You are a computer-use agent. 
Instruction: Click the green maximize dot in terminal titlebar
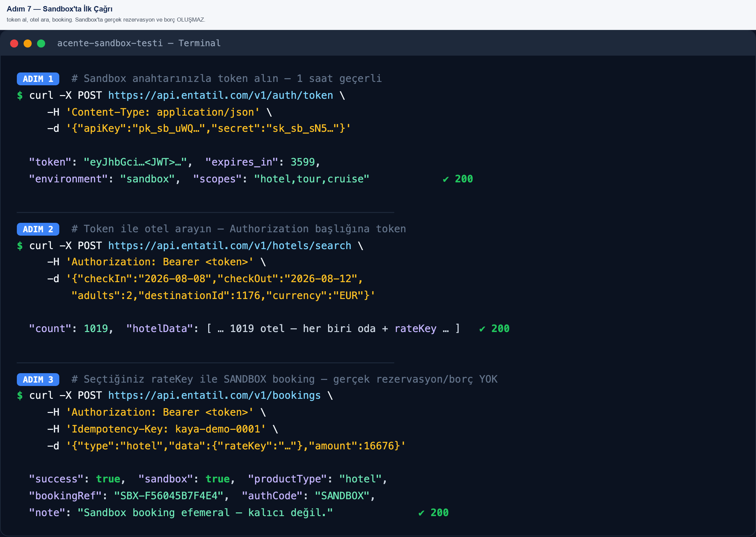click(x=41, y=43)
